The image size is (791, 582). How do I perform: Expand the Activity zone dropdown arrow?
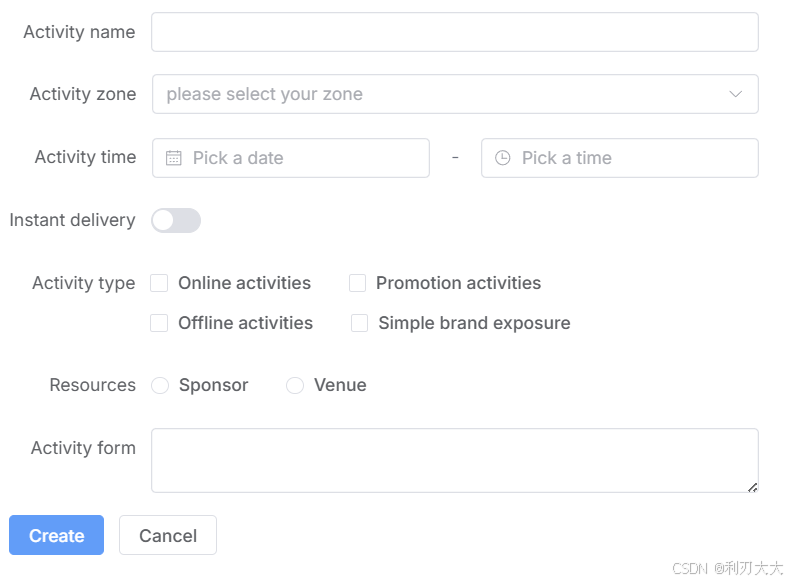(x=736, y=94)
